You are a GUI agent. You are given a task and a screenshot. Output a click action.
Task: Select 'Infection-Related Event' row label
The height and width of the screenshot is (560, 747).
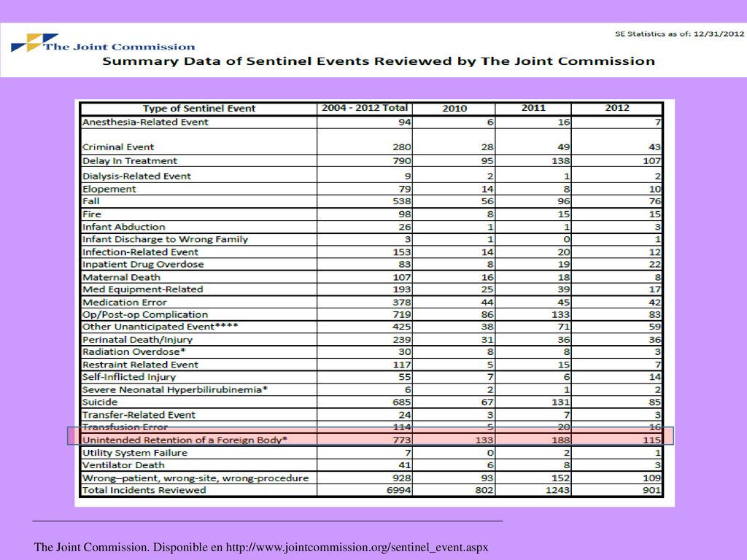pos(140,252)
